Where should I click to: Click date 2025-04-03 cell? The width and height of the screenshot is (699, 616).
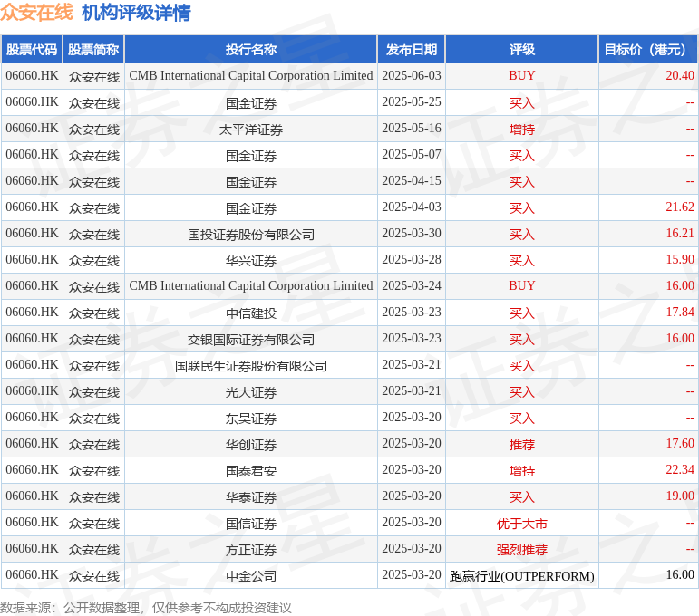412,207
